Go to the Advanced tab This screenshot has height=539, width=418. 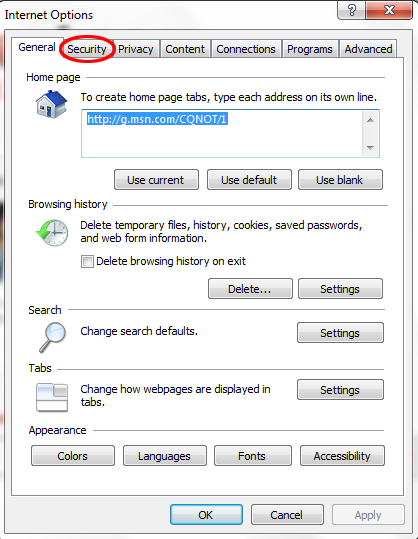[x=368, y=49]
